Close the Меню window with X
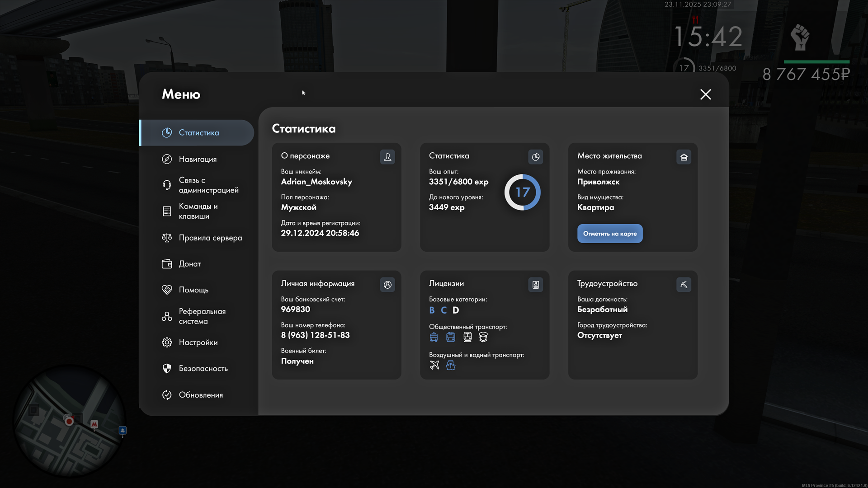Viewport: 868px width, 488px height. pos(705,94)
